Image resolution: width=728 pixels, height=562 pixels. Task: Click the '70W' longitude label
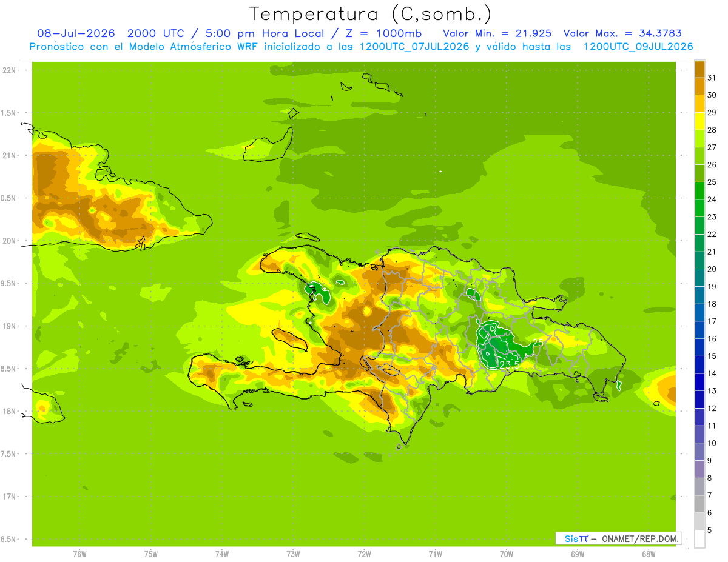(506, 554)
